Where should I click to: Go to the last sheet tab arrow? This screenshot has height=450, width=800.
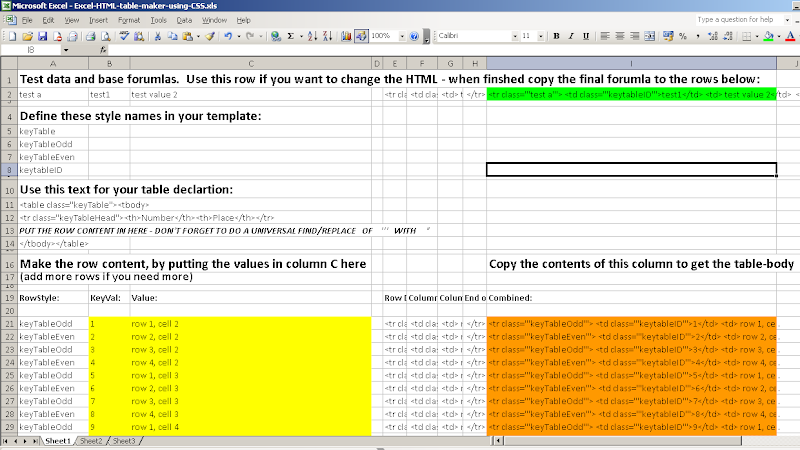34,441
